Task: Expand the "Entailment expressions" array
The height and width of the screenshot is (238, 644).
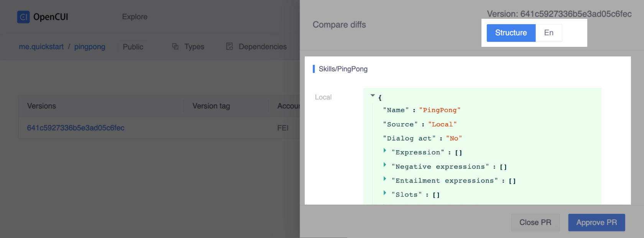Action: (384, 179)
